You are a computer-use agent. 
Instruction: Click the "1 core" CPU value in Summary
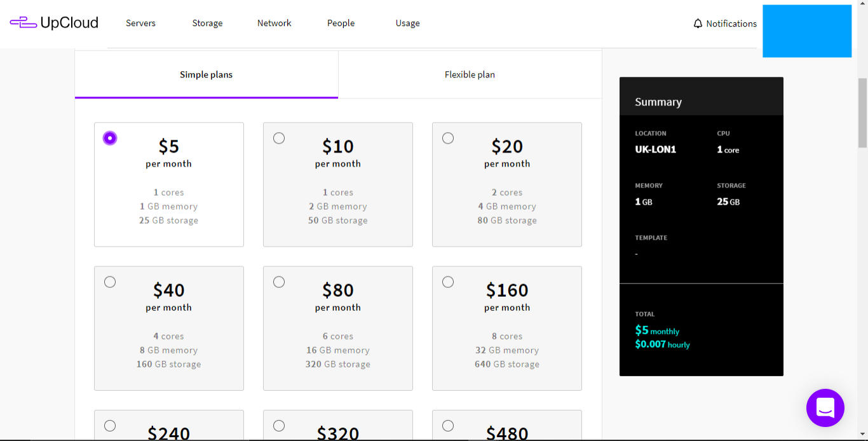(728, 150)
